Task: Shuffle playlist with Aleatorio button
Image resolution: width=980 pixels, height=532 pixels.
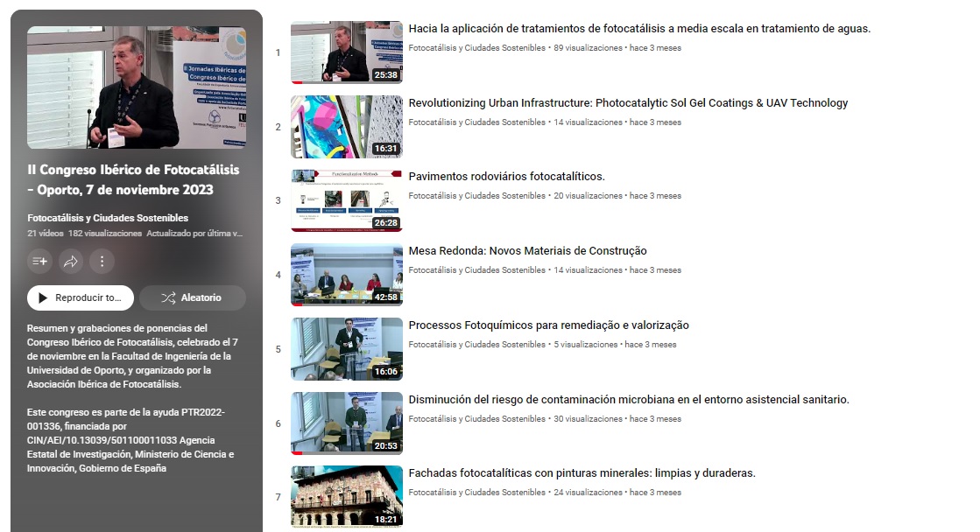Action: [192, 297]
